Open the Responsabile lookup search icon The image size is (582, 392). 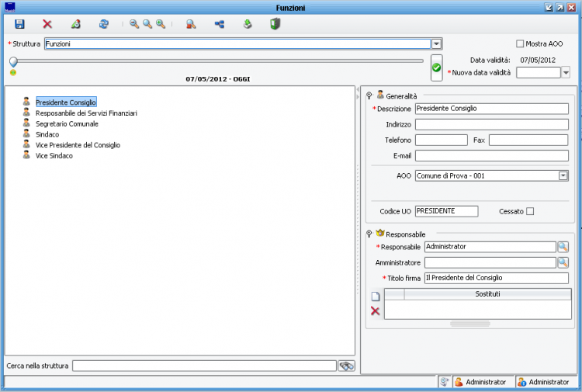coord(563,247)
